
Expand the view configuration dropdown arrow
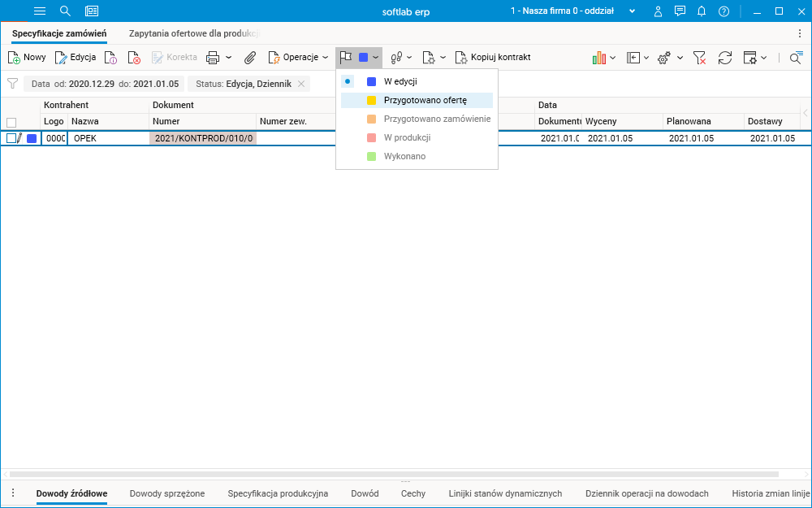[x=764, y=58]
